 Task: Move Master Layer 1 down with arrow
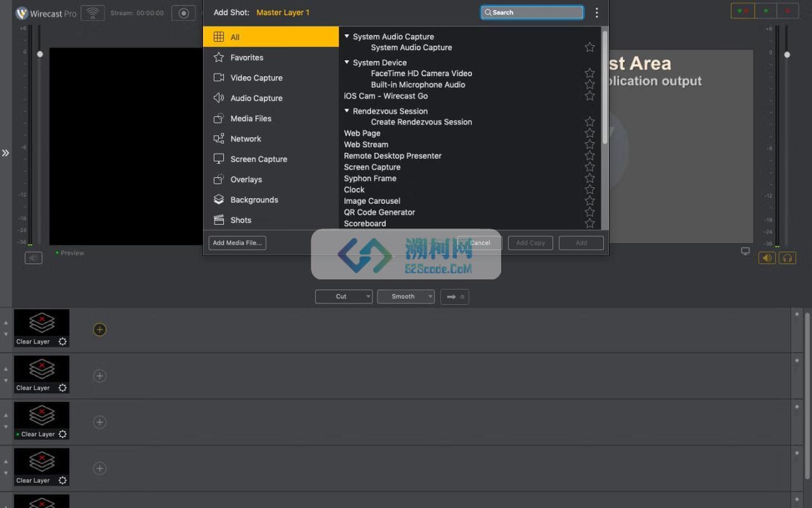tap(6, 334)
